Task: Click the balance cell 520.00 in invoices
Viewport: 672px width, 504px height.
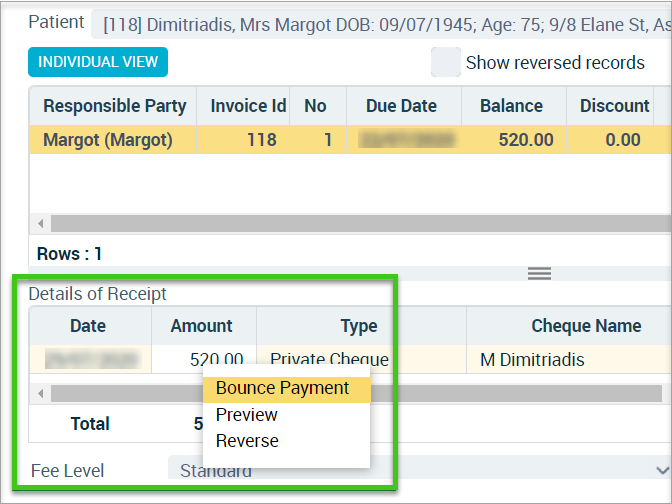Action: pos(514,139)
